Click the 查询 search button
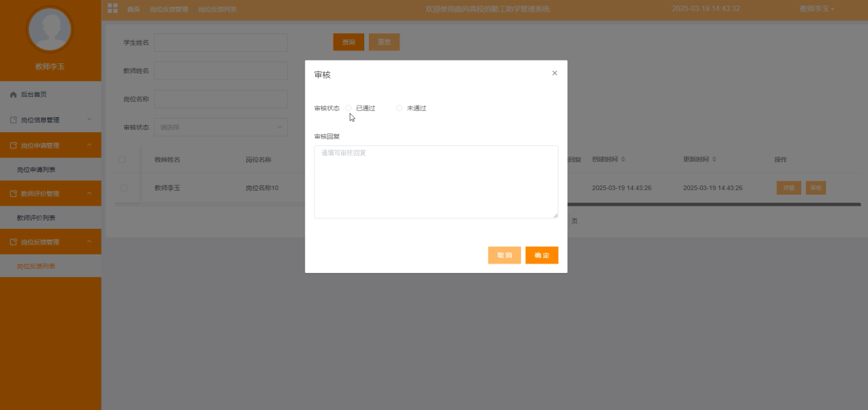The image size is (868, 410). pyautogui.click(x=348, y=42)
